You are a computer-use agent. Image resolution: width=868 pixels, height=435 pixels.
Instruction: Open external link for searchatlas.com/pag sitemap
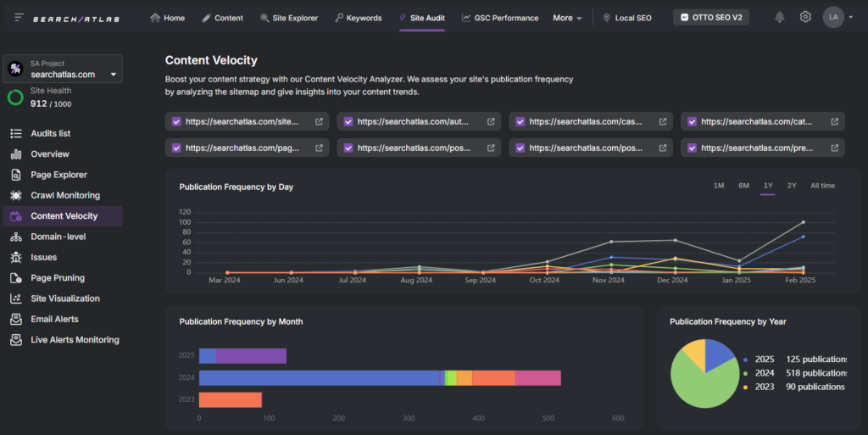coord(319,148)
